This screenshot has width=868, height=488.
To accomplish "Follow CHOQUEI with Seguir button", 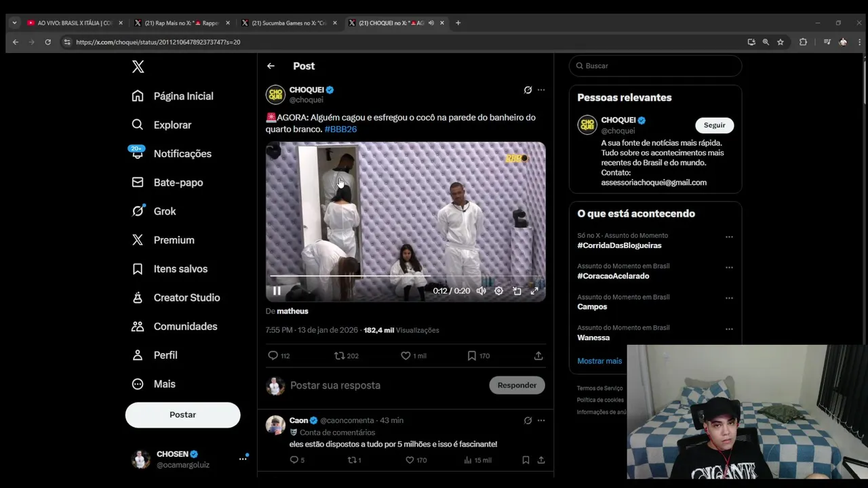I will pyautogui.click(x=714, y=125).
